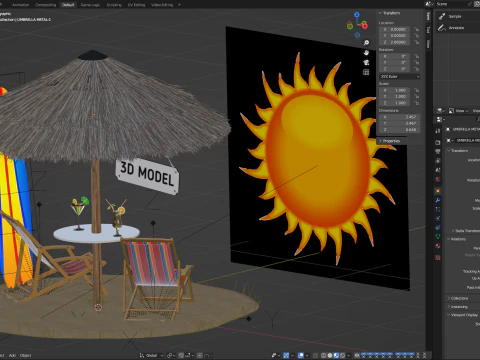The height and width of the screenshot is (360, 480).
Task: Switch to wireframe viewport shading
Action: click(323, 356)
